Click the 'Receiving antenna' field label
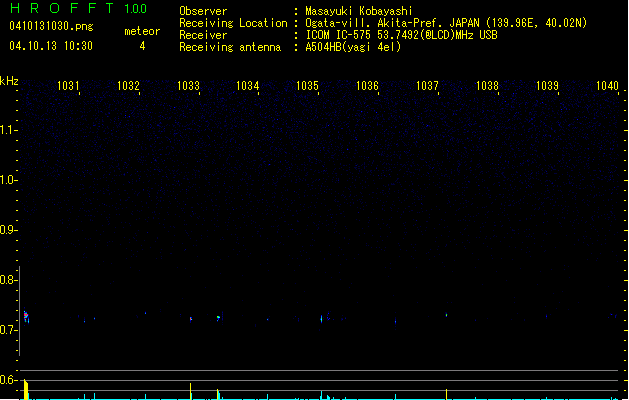 point(230,47)
